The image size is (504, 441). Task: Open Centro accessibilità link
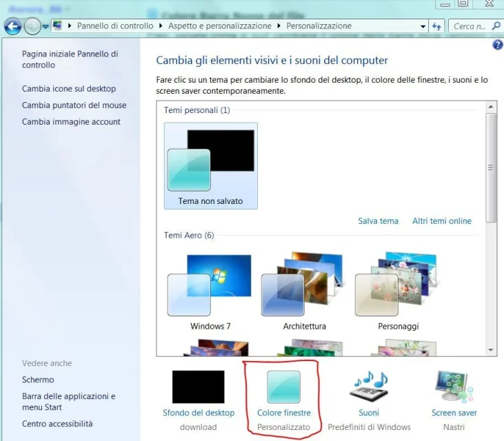point(57,424)
